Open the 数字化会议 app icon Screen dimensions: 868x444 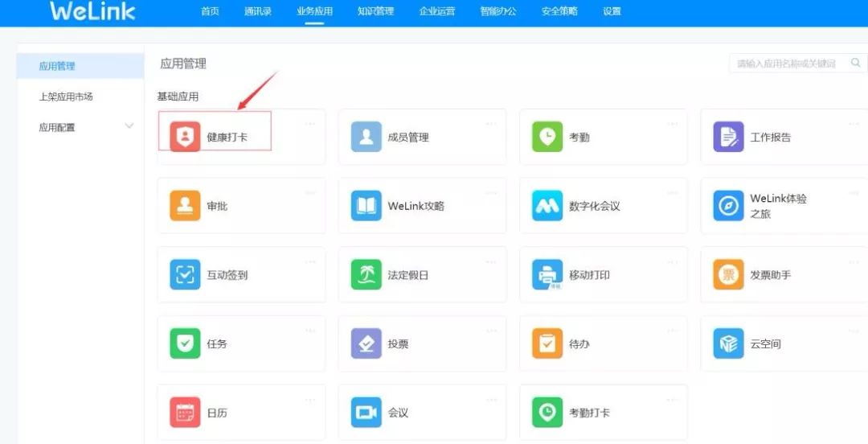(547, 206)
